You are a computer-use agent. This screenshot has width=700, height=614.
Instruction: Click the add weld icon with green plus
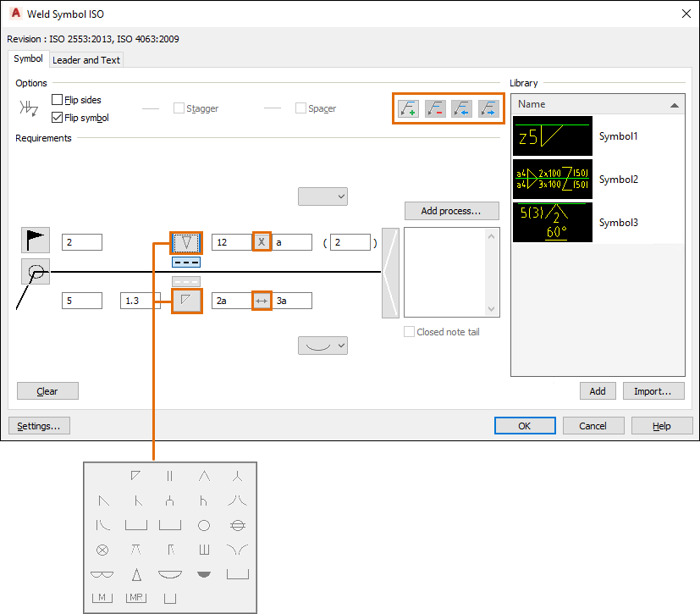click(x=408, y=108)
